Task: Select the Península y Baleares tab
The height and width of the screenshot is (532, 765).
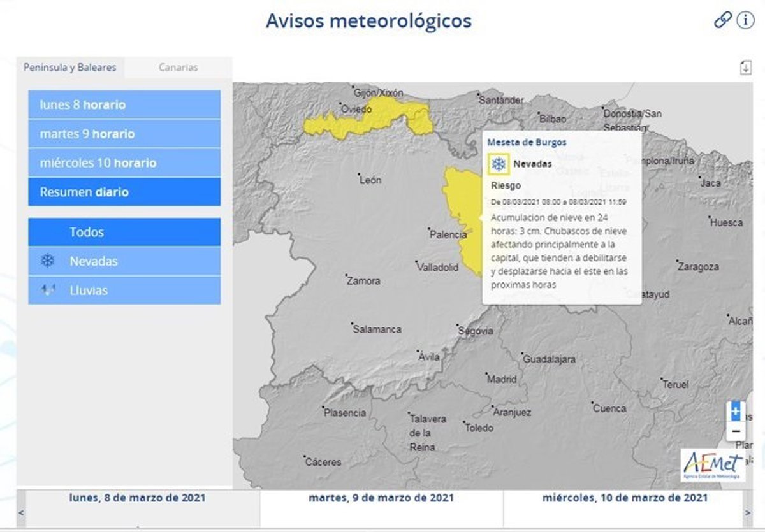Action: tap(70, 68)
